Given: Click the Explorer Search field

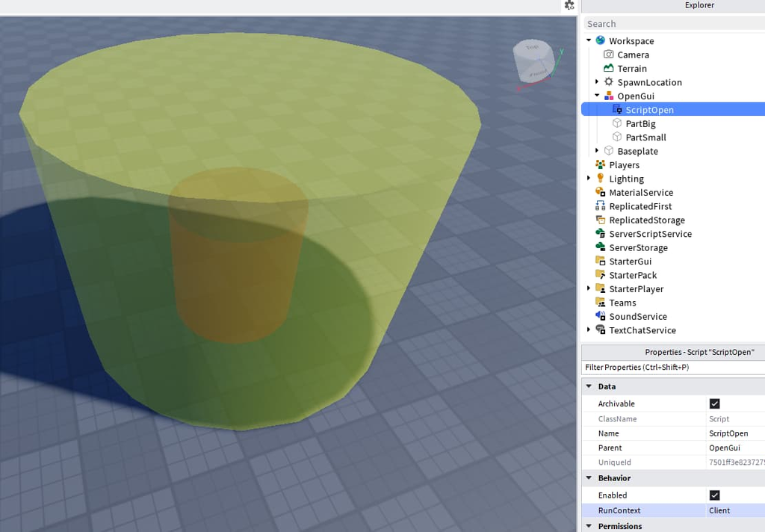Looking at the screenshot, I should (675, 23).
